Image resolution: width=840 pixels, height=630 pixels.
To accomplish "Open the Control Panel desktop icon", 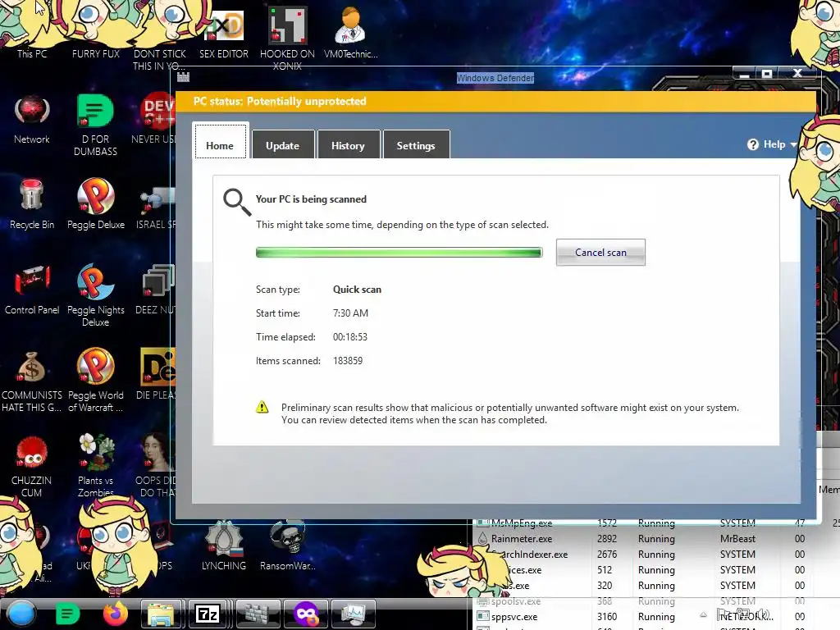I will 32,290.
